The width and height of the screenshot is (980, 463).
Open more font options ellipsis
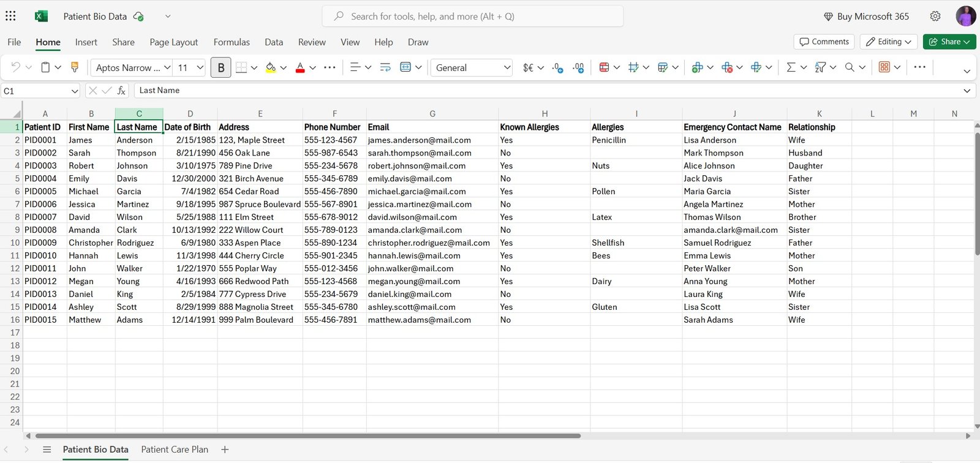[330, 67]
